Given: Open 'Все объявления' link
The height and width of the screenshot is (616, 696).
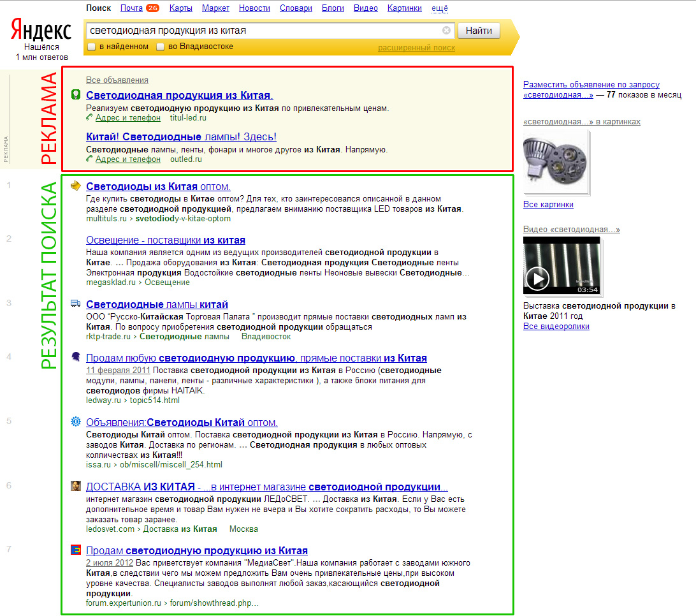Looking at the screenshot, I should 117,80.
